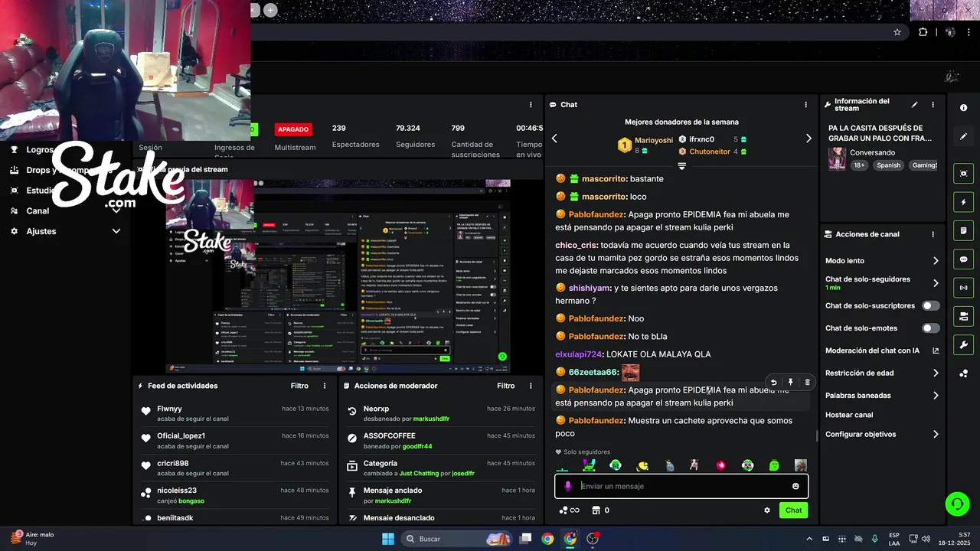Click the broadcast signal sidebar icon
The image size is (980, 551).
coord(963,288)
